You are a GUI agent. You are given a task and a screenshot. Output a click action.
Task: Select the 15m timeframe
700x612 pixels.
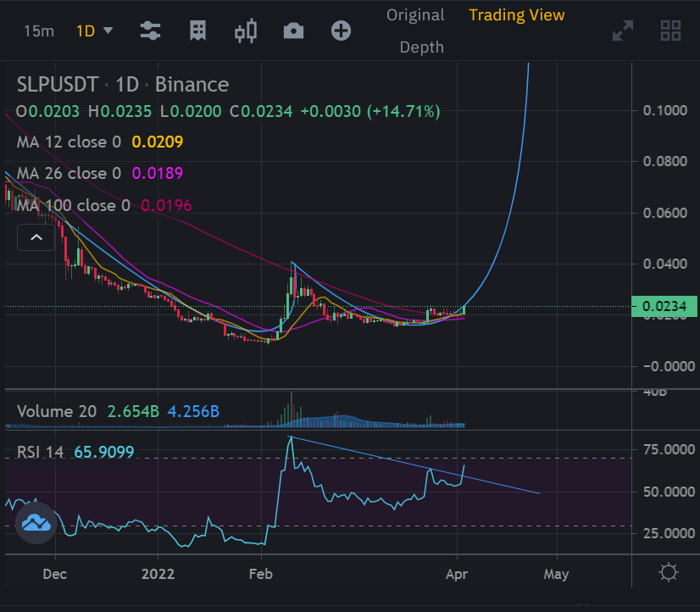tap(39, 31)
